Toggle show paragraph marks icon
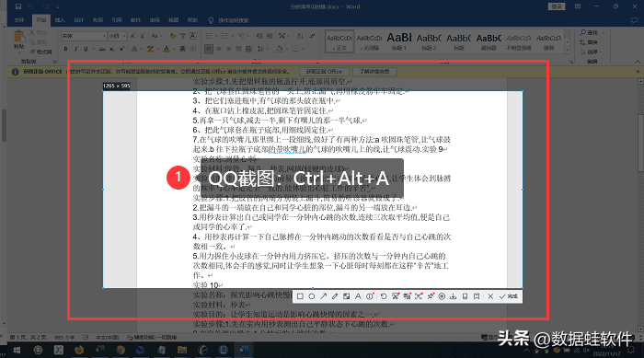Viewport: 644px width, 358px height. pyautogui.click(x=312, y=36)
